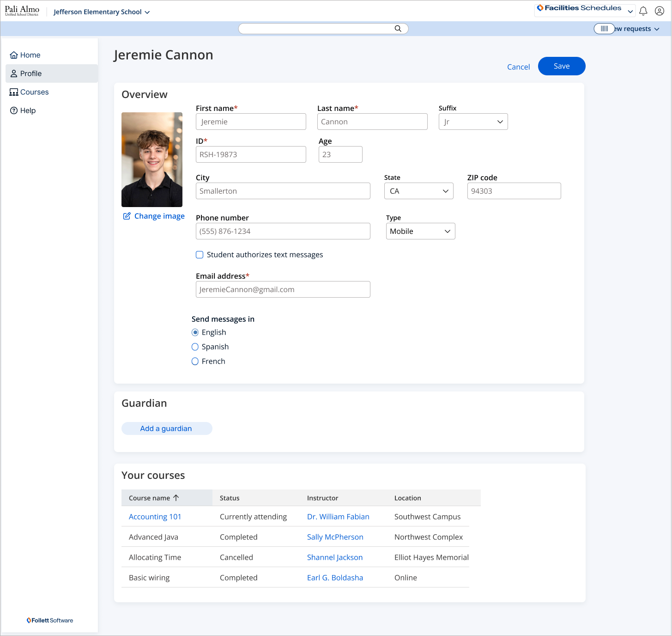This screenshot has width=672, height=636.
Task: Expand the Jefferson Elementary School selector
Action: click(x=147, y=12)
